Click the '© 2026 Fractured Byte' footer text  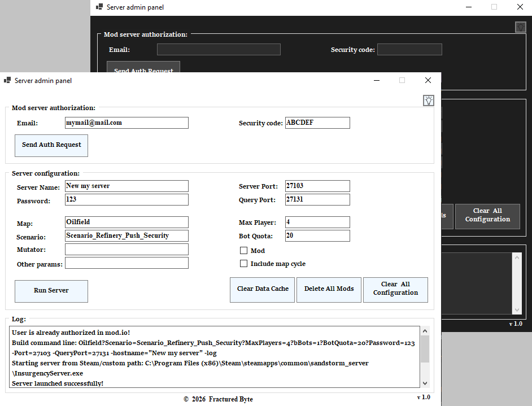click(x=218, y=399)
